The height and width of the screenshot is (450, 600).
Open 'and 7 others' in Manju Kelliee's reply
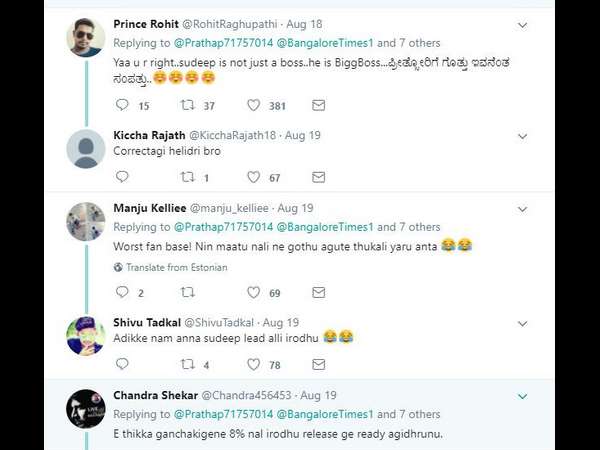click(408, 227)
